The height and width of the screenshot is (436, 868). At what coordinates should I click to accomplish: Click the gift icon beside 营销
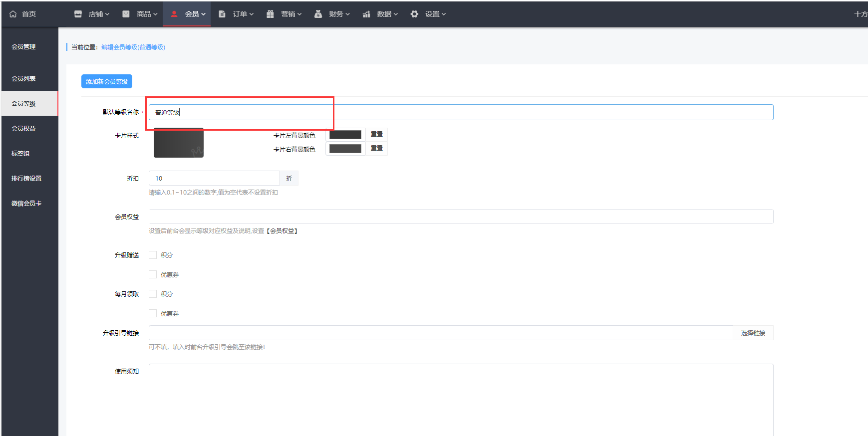coord(270,14)
